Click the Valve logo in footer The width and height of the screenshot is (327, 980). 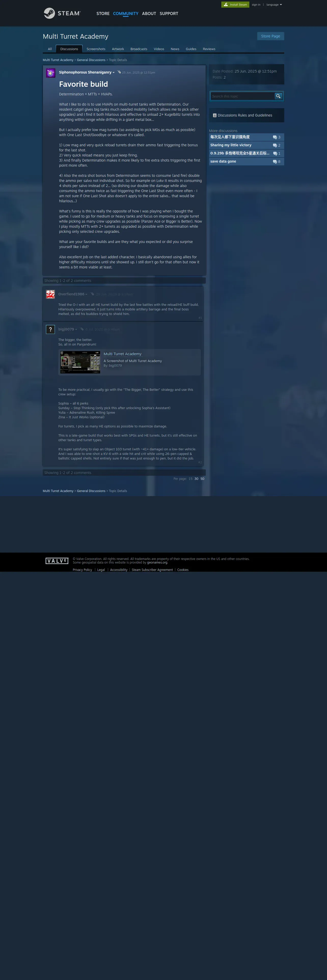[57, 561]
